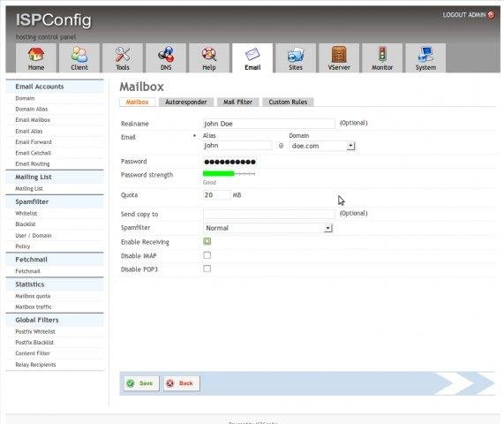Open the Monitor traffic light icon

point(382,54)
